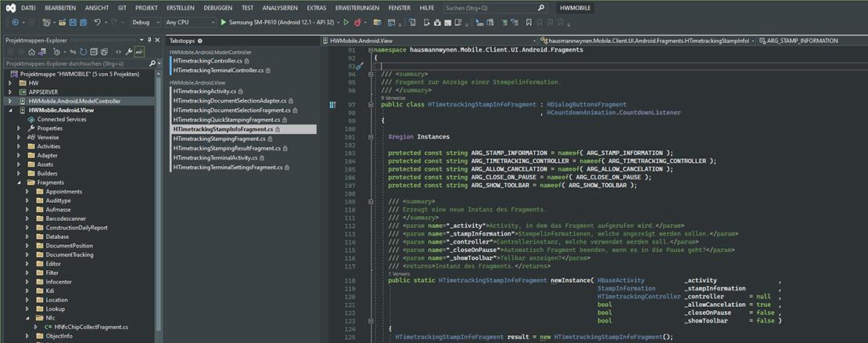
Task: Collapse the namespace block at line 91
Action: click(371, 50)
